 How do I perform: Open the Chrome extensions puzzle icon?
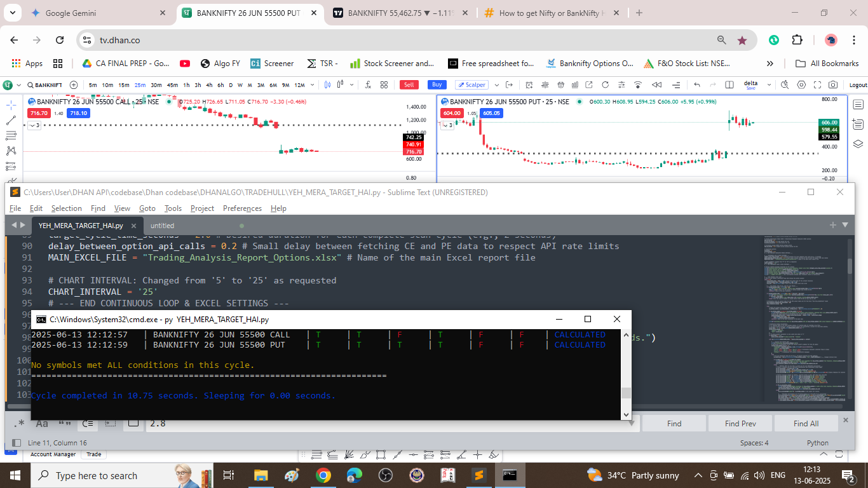click(x=797, y=40)
